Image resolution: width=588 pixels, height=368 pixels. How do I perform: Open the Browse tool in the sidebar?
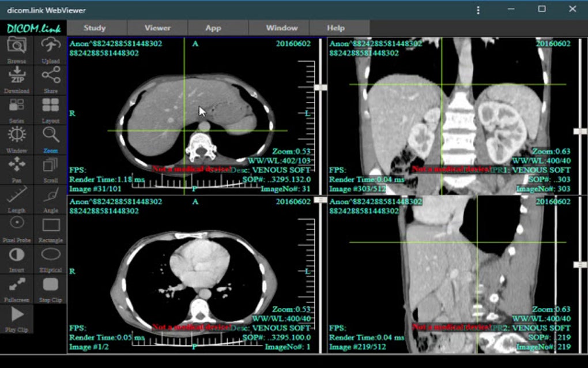coord(16,46)
